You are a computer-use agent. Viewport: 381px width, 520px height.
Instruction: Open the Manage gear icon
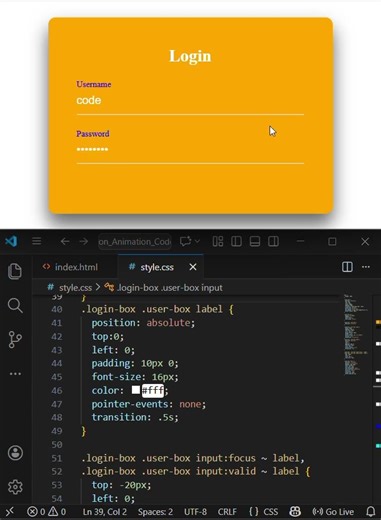(x=15, y=487)
